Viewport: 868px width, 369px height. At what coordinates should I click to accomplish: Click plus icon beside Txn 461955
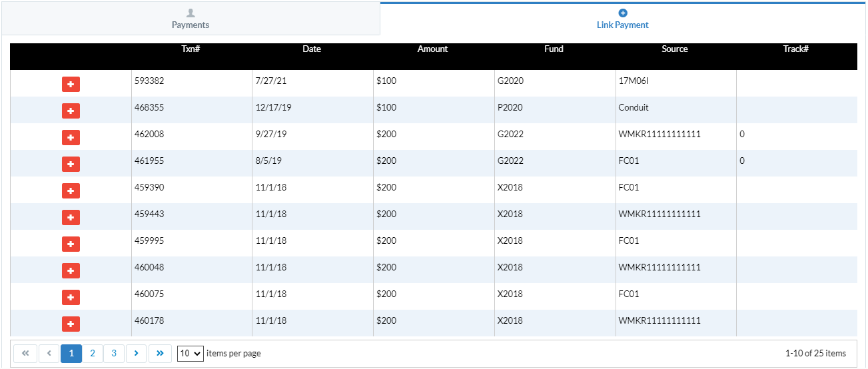71,164
